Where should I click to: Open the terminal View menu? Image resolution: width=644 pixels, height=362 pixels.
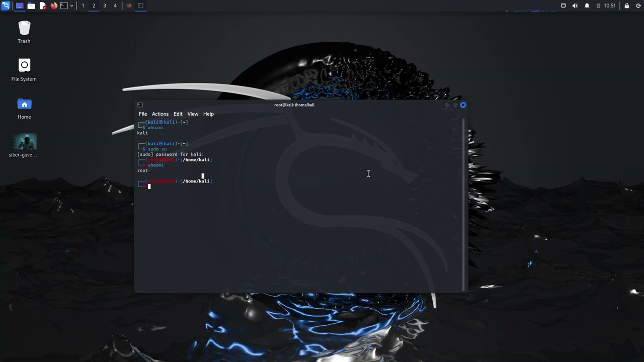pos(193,114)
